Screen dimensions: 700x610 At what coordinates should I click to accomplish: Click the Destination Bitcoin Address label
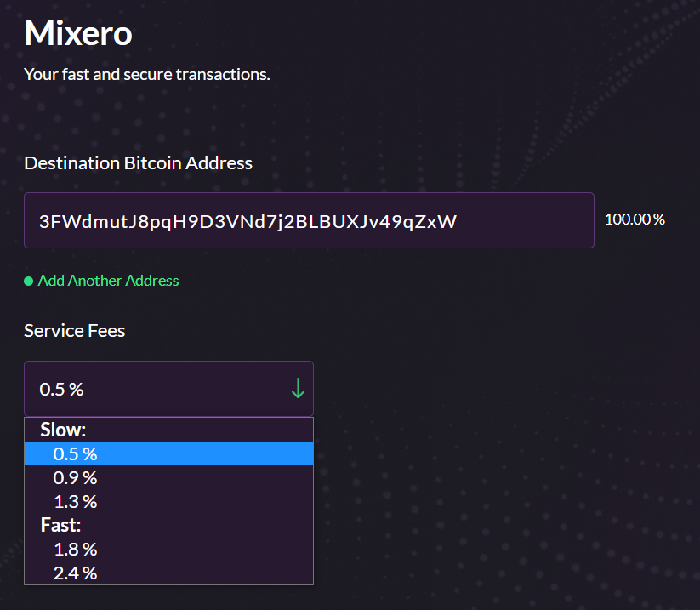click(139, 163)
